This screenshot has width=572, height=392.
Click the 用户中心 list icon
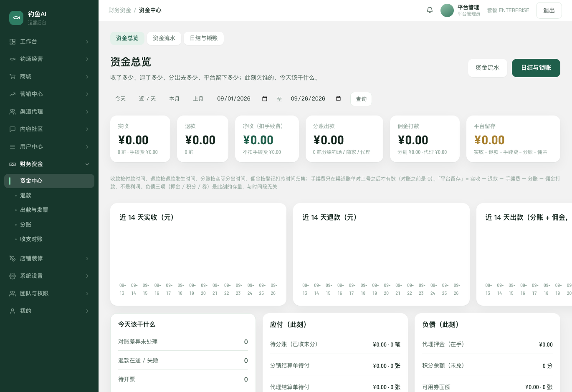pyautogui.click(x=13, y=147)
